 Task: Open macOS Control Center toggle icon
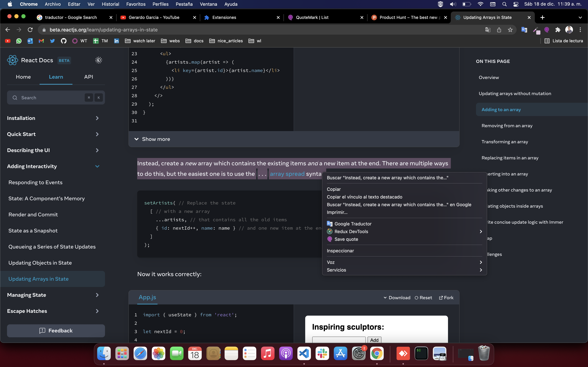pyautogui.click(x=516, y=4)
